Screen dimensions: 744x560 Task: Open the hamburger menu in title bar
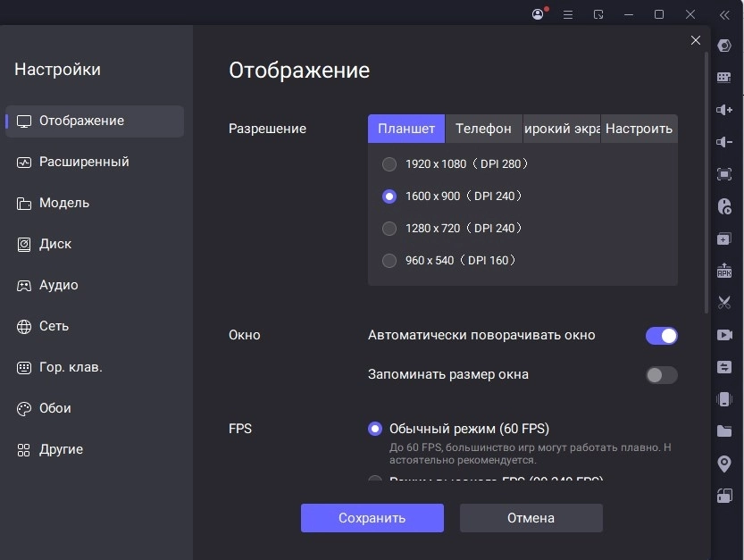click(x=568, y=14)
